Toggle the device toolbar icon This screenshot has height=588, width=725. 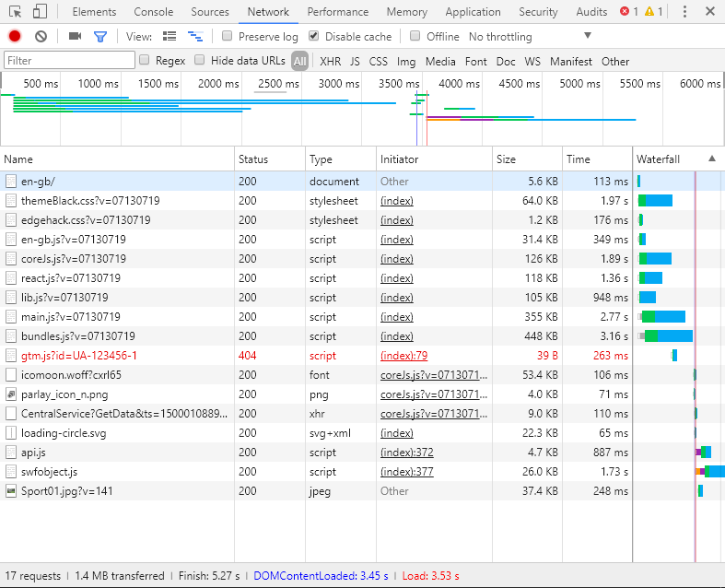(x=40, y=12)
